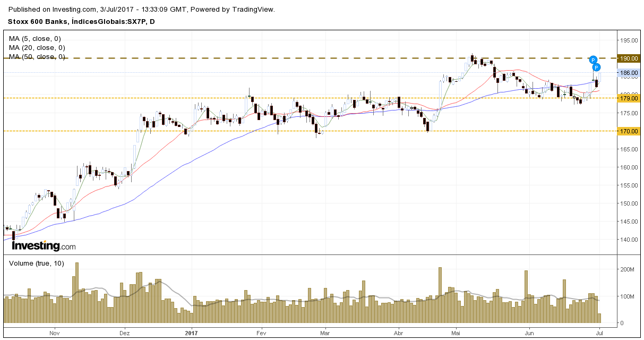Select the MA (5, close, 0) indicator label
Screen dimensions: 644x340
(35, 39)
